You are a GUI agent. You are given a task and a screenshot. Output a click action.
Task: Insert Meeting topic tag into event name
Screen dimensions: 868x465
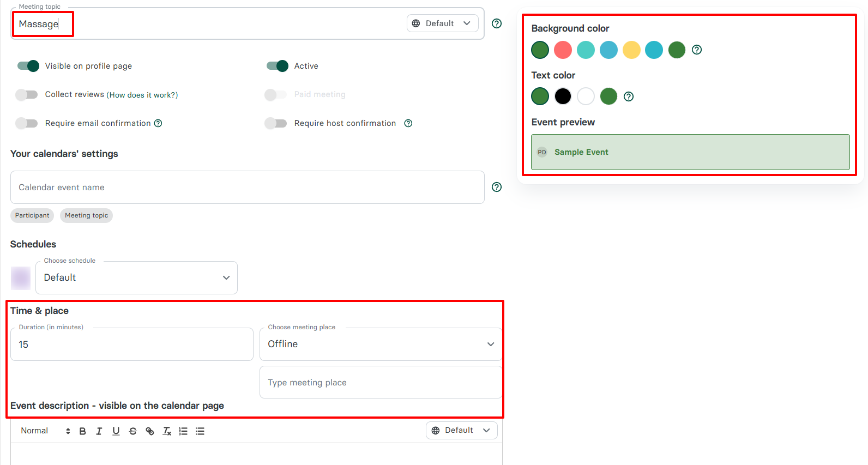click(x=86, y=216)
